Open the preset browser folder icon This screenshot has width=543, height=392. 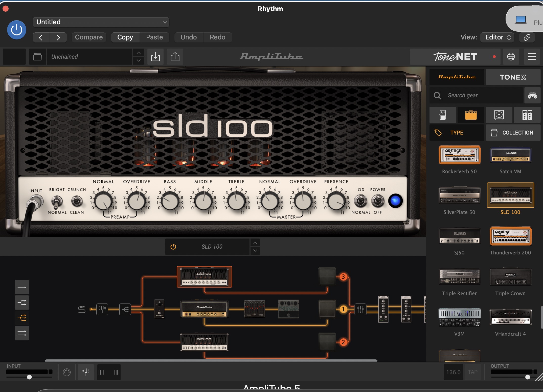(37, 57)
